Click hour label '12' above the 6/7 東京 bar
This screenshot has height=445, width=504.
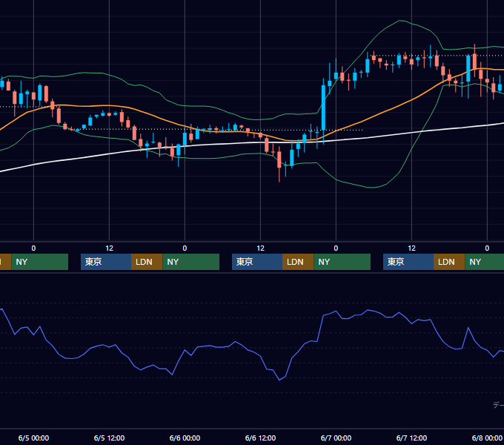pos(412,248)
